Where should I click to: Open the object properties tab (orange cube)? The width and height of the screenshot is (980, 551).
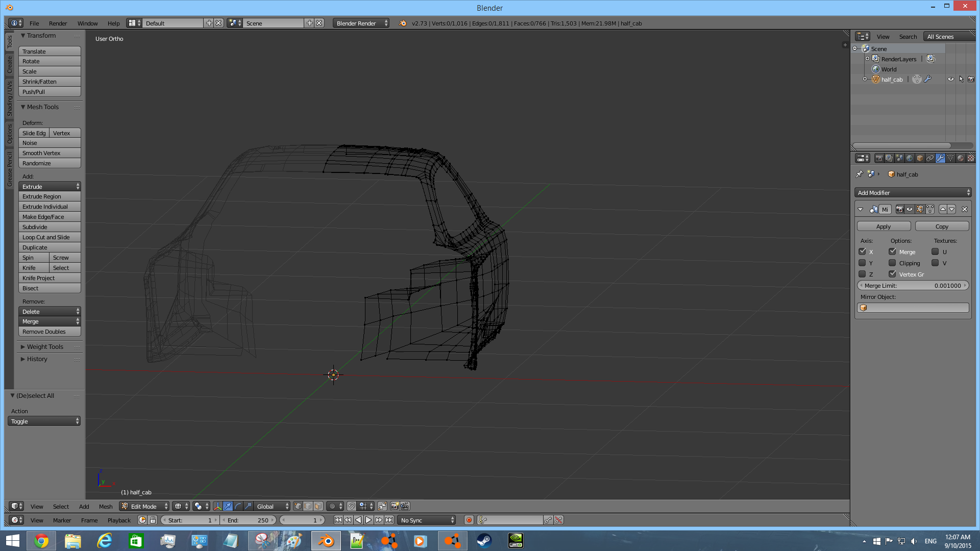920,158
